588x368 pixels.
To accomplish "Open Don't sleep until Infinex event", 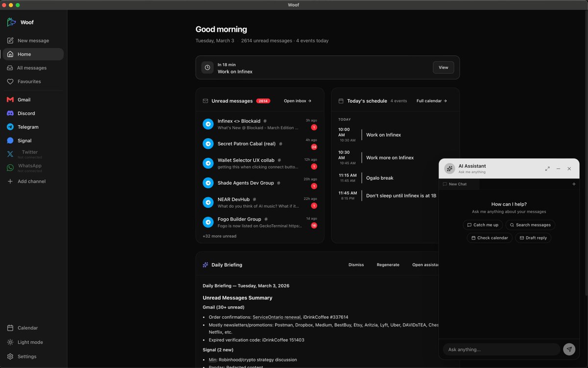I will click(x=387, y=196).
